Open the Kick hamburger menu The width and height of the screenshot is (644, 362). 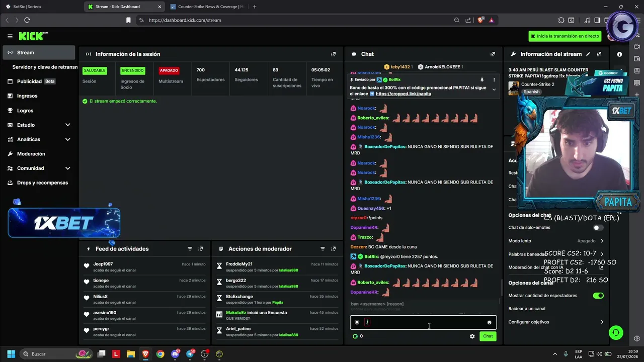(10, 36)
